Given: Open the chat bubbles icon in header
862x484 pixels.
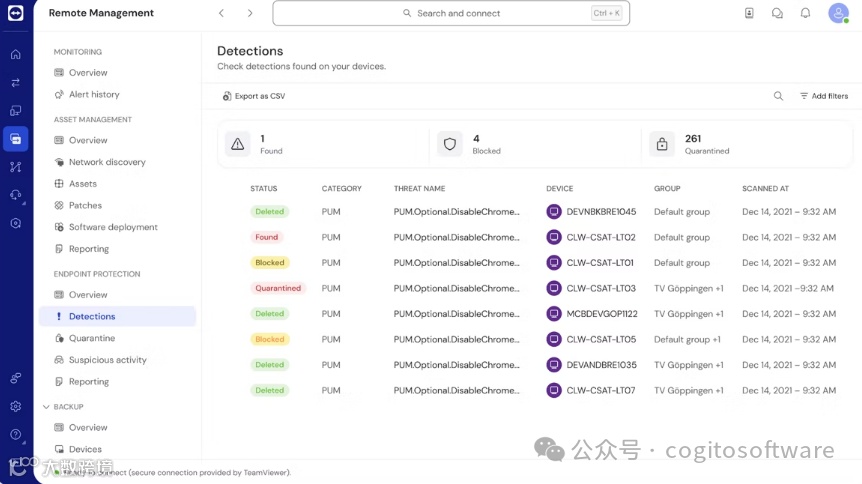Looking at the screenshot, I should pyautogui.click(x=777, y=13).
